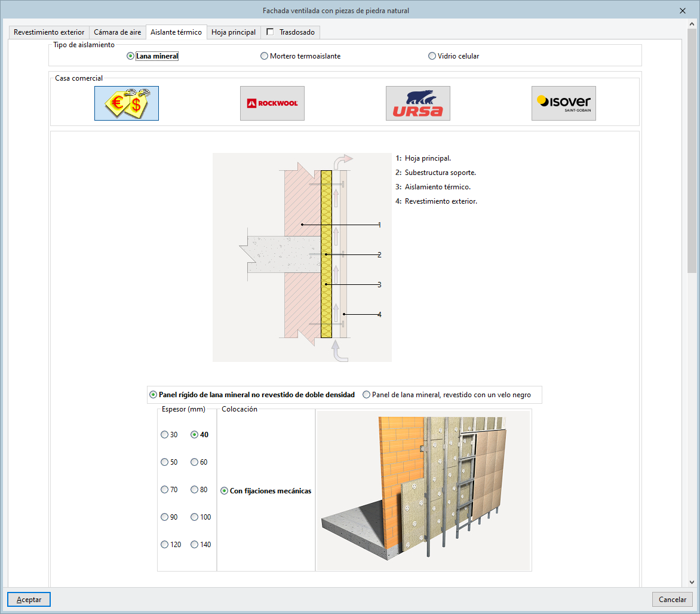
Task: Click the vertical scrollbar thumb
Action: click(692, 151)
